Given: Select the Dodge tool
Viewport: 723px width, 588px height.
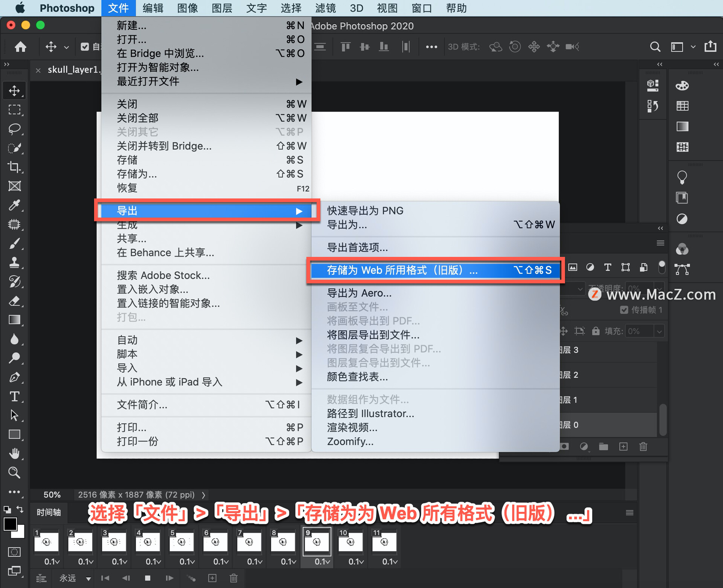Looking at the screenshot, I should coord(14,358).
